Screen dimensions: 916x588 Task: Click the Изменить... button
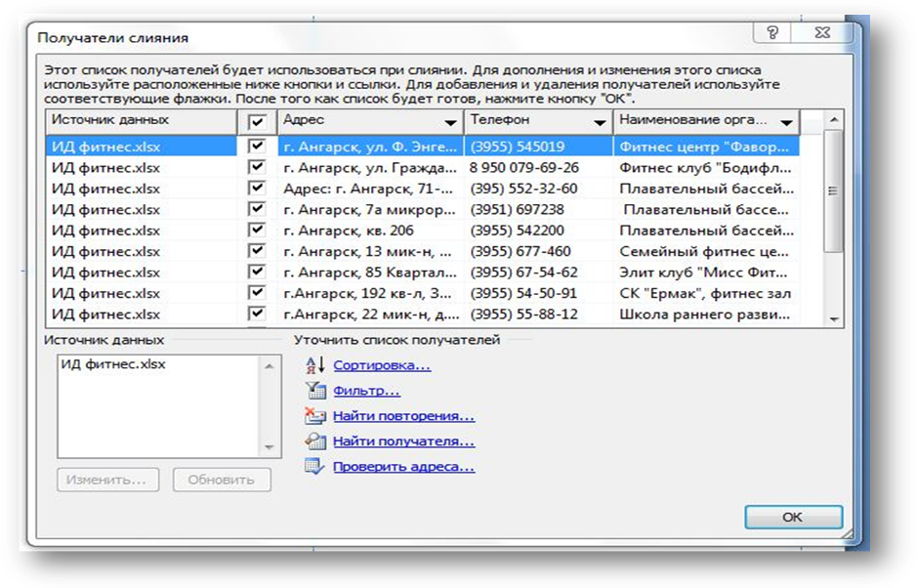(x=108, y=480)
